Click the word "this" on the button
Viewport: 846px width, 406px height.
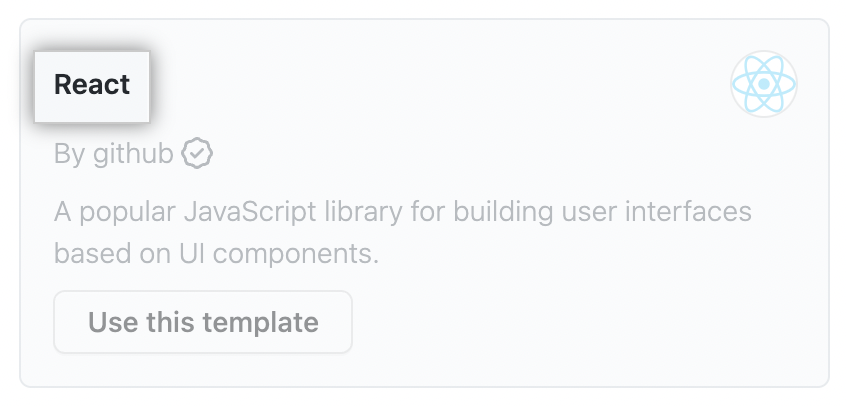pos(168,323)
